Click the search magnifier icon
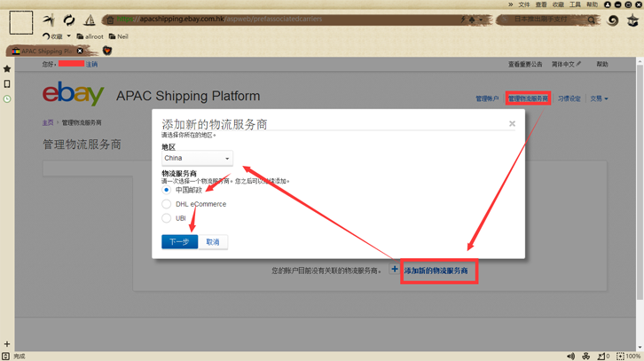This screenshot has height=361, width=644. tap(591, 20)
